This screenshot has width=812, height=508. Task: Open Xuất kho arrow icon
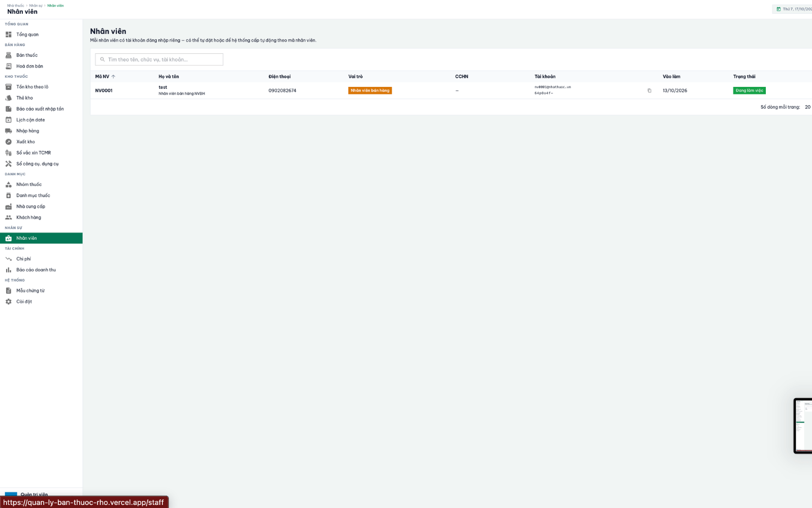9,142
